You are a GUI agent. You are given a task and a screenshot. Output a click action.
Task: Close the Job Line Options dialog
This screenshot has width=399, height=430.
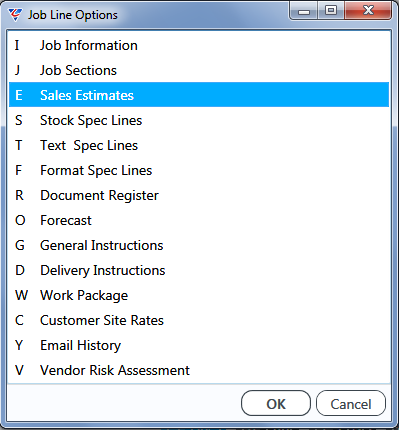click(368, 11)
